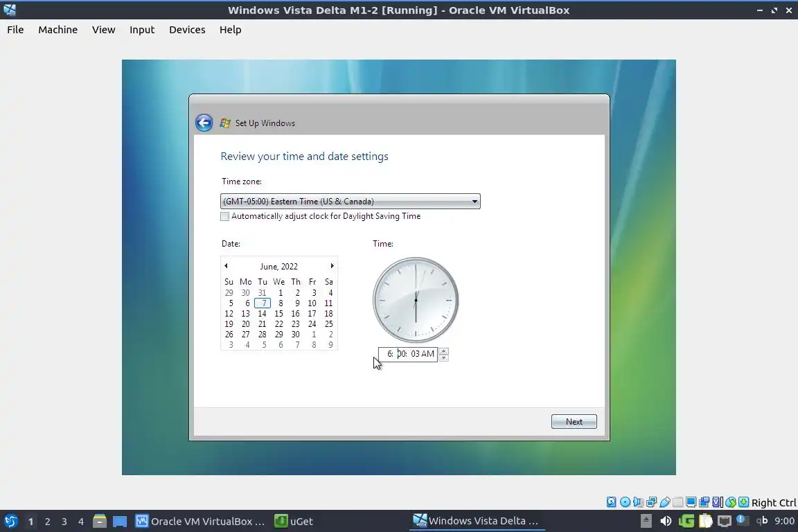Switch to workspace 2
This screenshot has height=532, width=798.
47,522
